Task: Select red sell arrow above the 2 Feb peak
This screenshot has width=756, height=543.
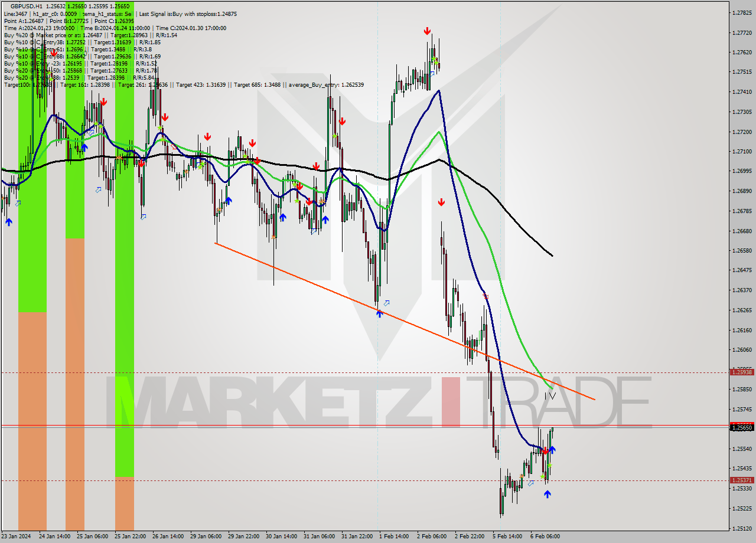Action: [426, 31]
